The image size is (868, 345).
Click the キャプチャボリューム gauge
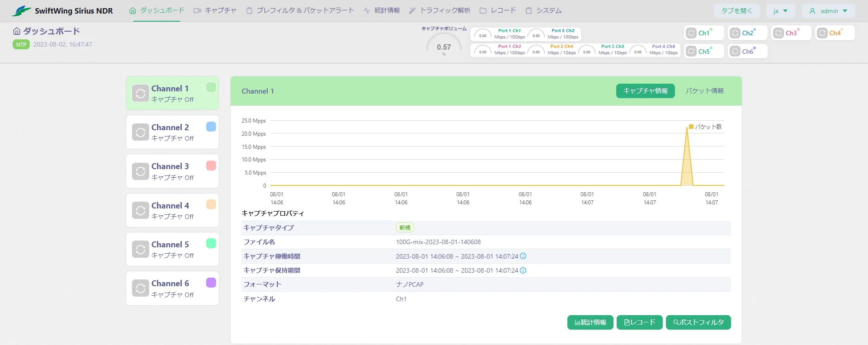click(444, 44)
